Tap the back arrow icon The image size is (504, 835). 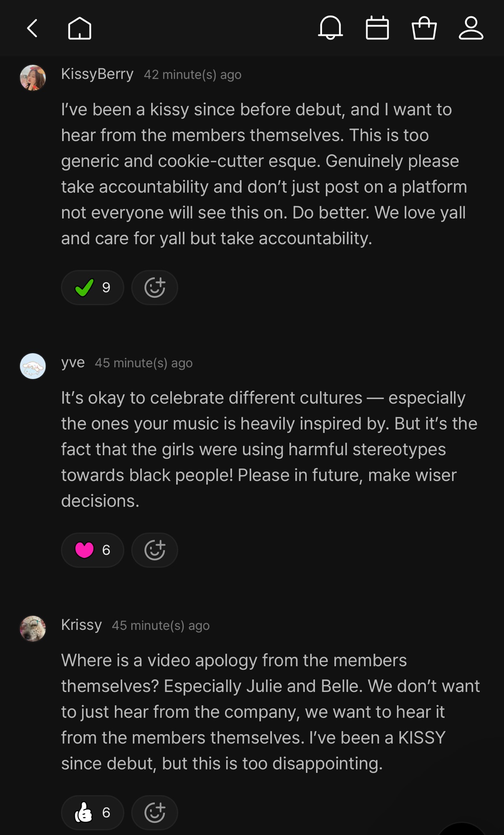[32, 28]
